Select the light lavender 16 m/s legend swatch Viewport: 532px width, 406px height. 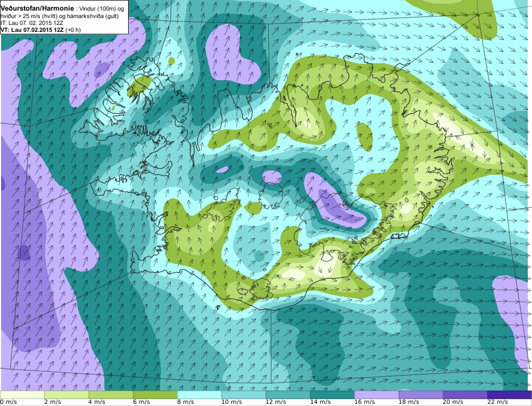(x=377, y=395)
